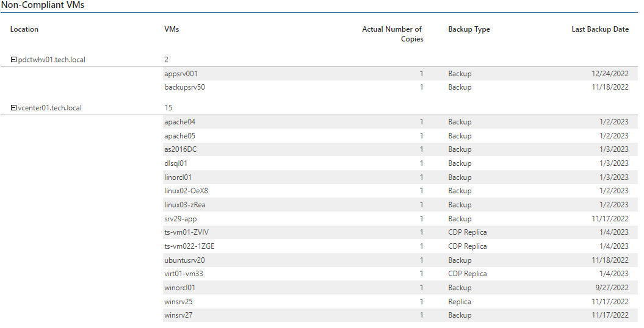Screen dimensions: 644x328
Task: Click the Actual Number of Copies header
Action: (x=392, y=34)
